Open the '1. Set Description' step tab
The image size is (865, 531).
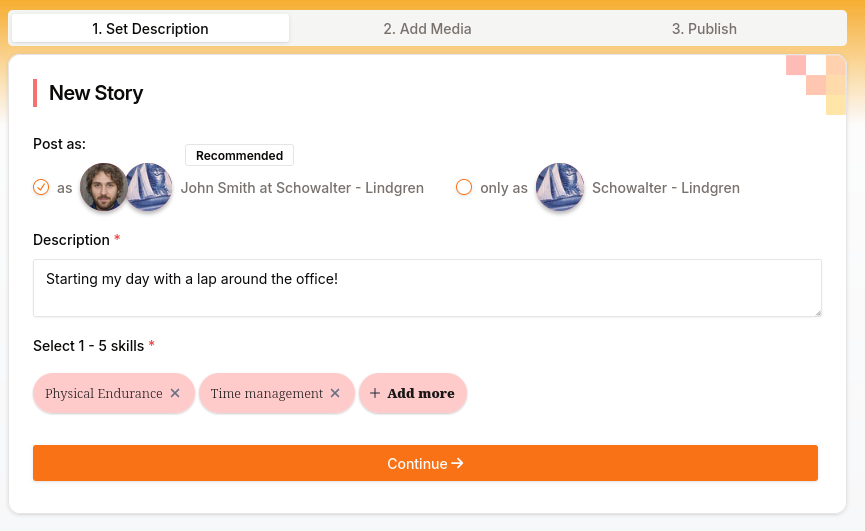[150, 29]
